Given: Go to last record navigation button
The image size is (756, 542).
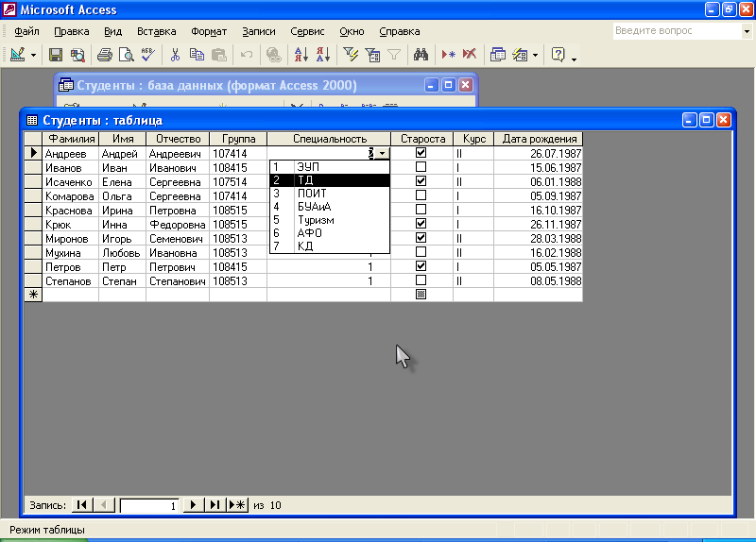Looking at the screenshot, I should [215, 505].
